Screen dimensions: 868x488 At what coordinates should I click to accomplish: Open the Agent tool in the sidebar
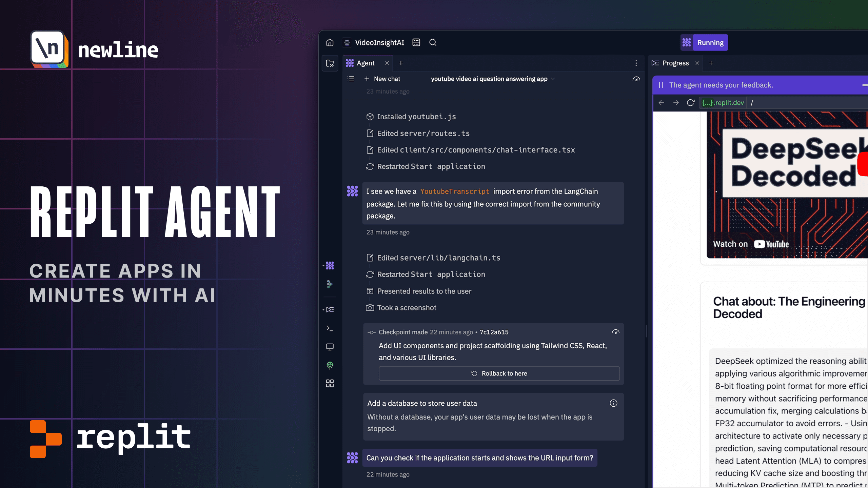tap(330, 265)
